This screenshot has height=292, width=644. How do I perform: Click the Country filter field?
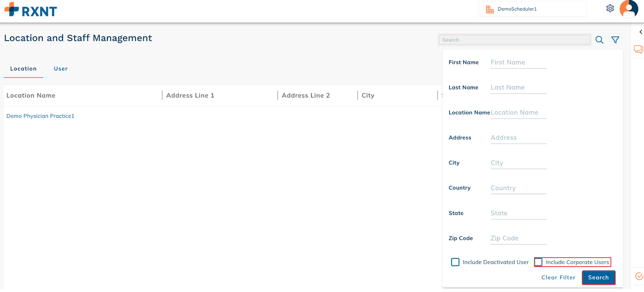(x=518, y=188)
